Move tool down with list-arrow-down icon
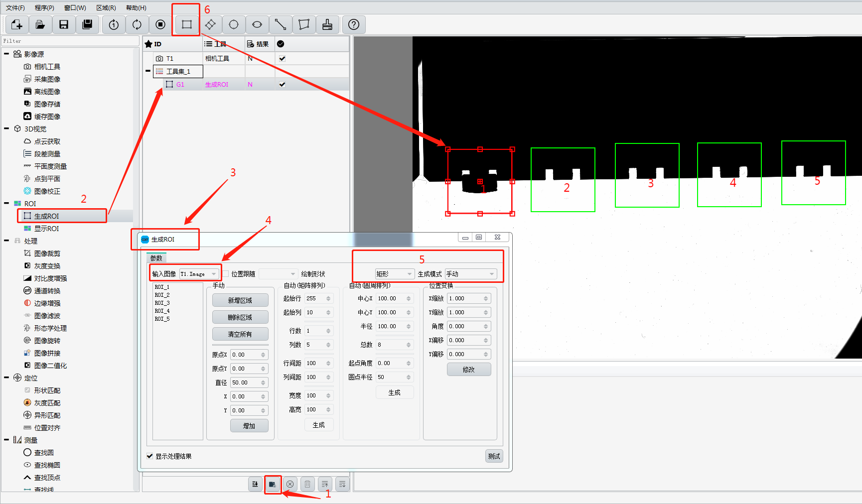Screen dimensions: 862x504 342,484
